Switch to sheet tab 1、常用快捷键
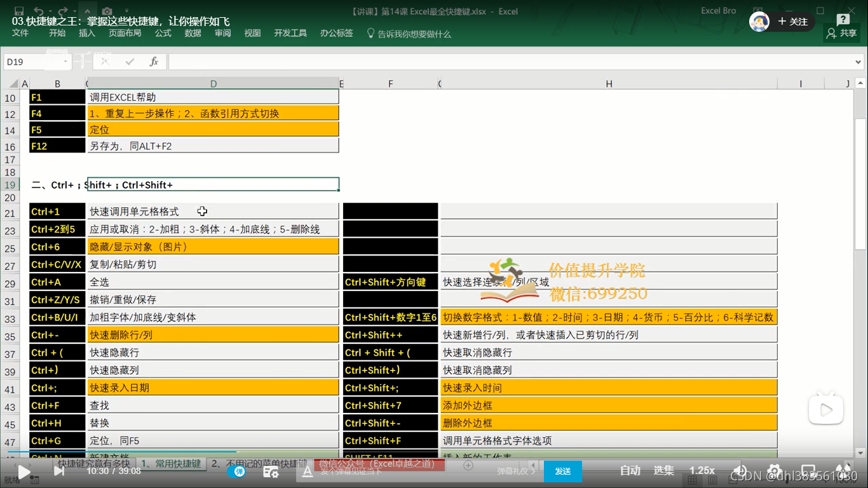 point(170,464)
